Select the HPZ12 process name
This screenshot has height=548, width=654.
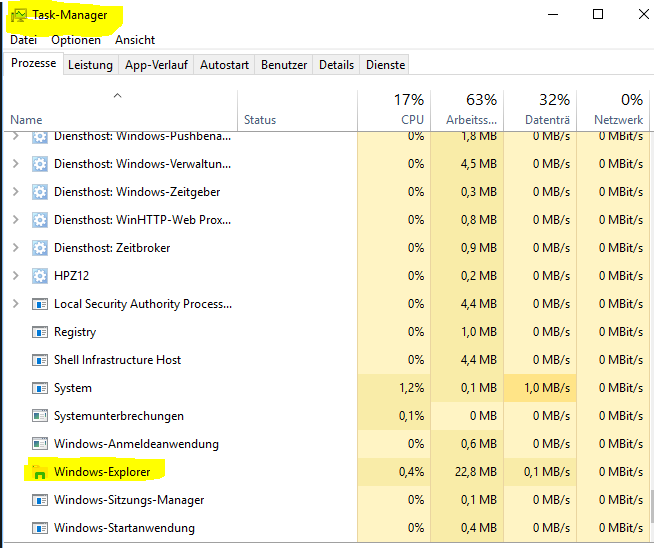(72, 276)
